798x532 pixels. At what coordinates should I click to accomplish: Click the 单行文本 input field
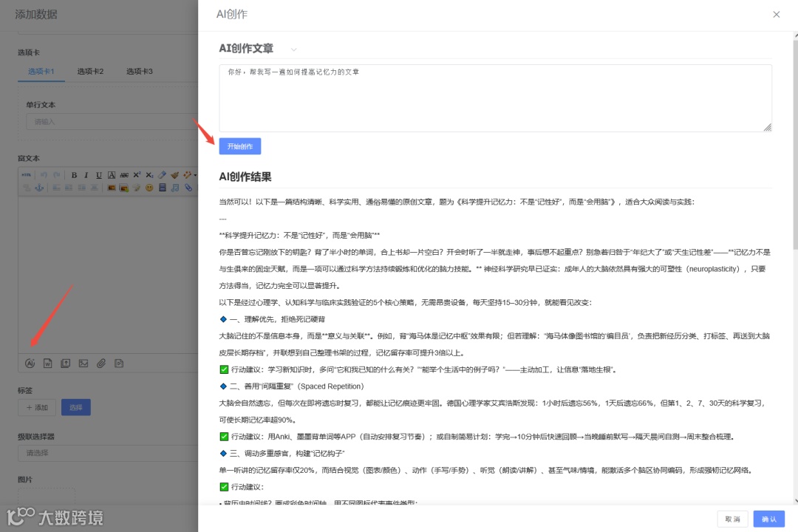(x=112, y=122)
